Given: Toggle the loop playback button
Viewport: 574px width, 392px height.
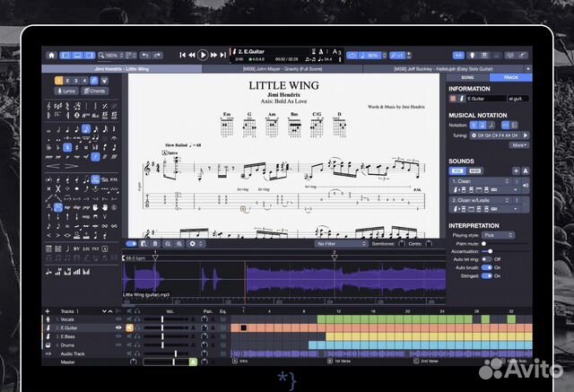Looking at the screenshot, I should coord(352,56).
